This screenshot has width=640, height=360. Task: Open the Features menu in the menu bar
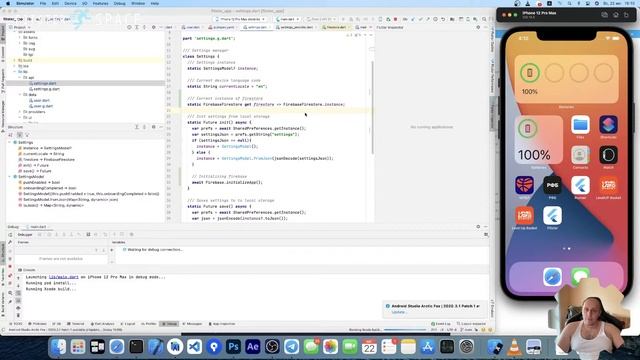pos(100,3)
